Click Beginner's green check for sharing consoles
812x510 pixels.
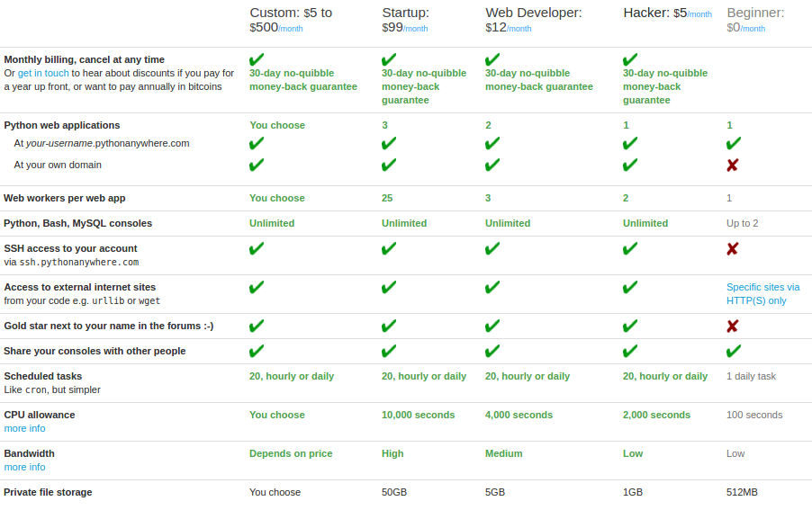[x=734, y=351]
